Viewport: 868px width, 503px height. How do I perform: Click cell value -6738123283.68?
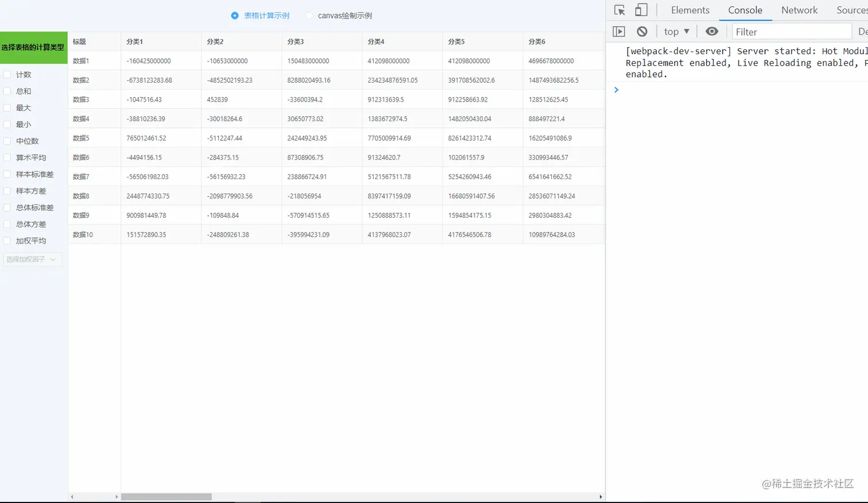149,80
